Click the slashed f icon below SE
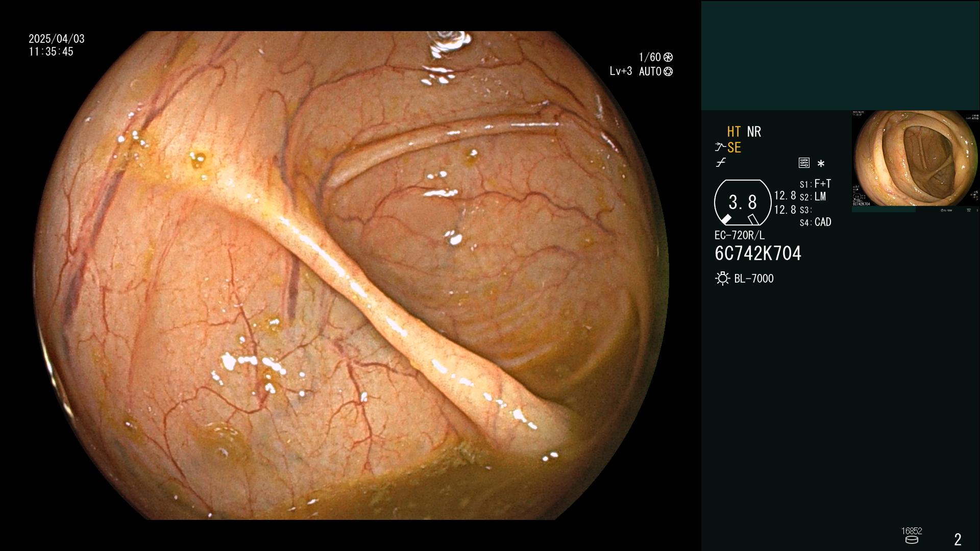The width and height of the screenshot is (980, 551). click(x=721, y=163)
